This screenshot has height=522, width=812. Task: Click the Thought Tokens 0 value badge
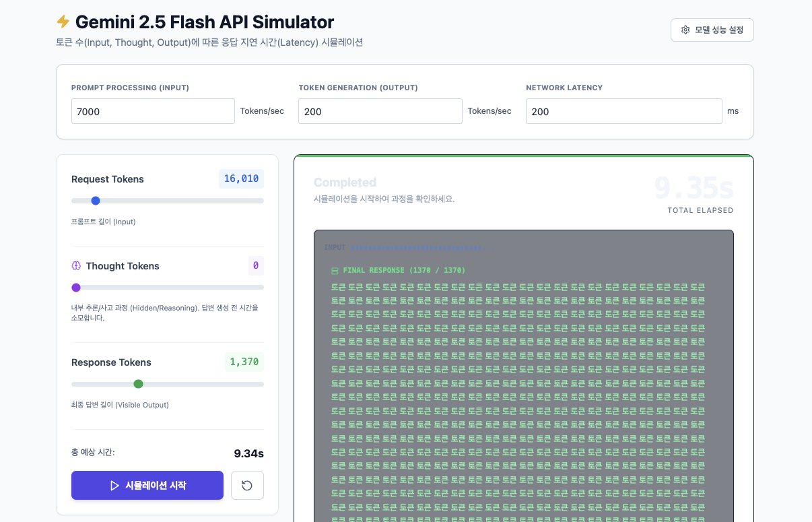(x=256, y=266)
